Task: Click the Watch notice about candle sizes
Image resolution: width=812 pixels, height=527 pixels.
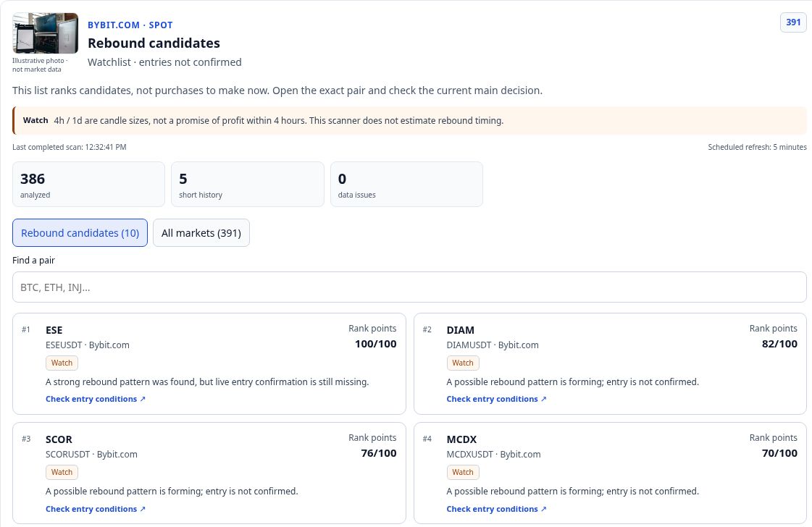Action: click(x=409, y=121)
